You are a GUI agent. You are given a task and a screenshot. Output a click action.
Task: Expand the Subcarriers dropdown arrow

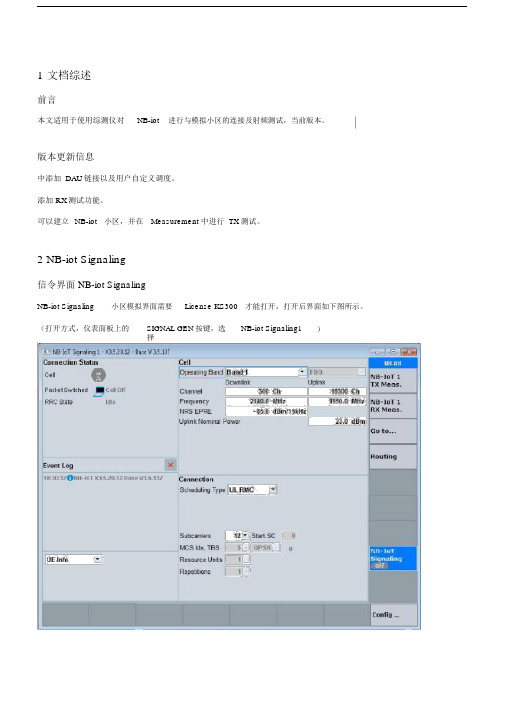[246, 536]
